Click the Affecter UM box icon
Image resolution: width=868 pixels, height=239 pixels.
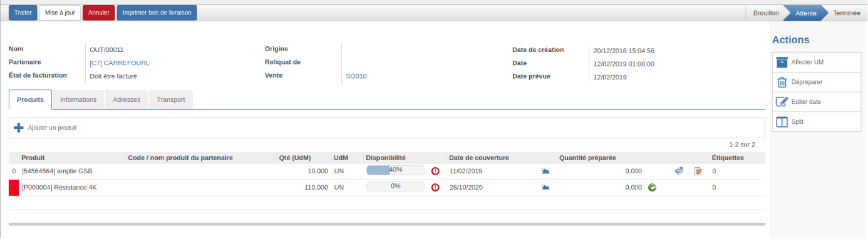(x=782, y=63)
